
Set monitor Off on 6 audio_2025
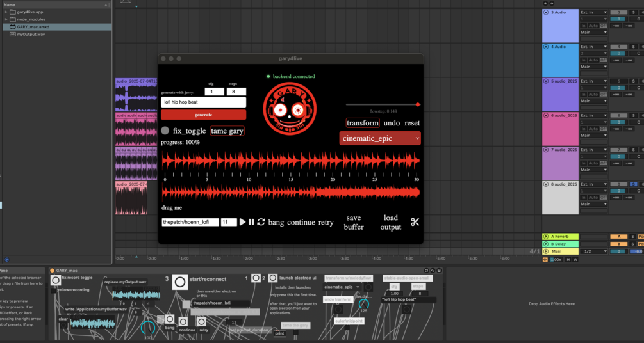click(604, 129)
